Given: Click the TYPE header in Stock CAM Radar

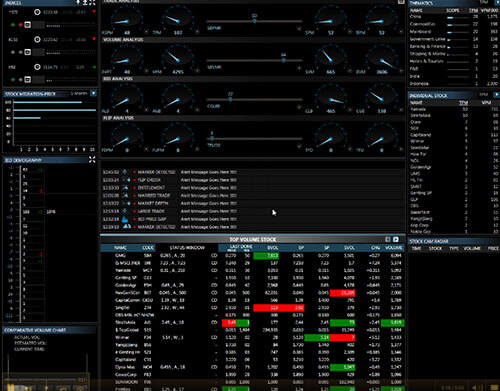Looking at the screenshot, I should pyautogui.click(x=454, y=248).
